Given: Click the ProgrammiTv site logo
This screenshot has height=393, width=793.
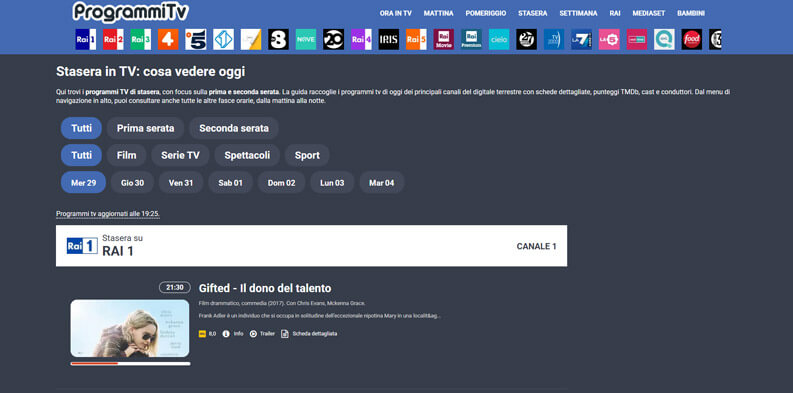Looking at the screenshot, I should pyautogui.click(x=130, y=12).
